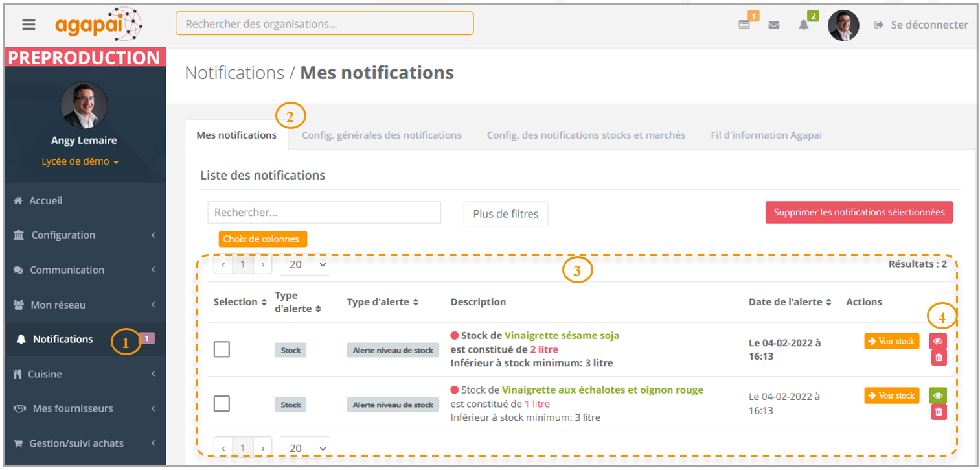Expand the Communication sidebar menu
Screen dimensions: 980x470
point(84,270)
